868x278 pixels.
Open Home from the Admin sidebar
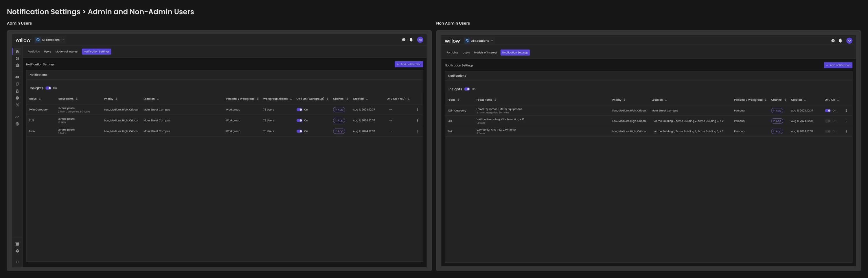tap(17, 51)
